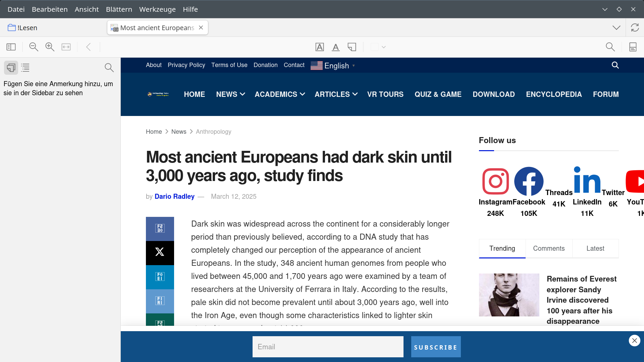Viewport: 644px width, 362px height.
Task: Switch to the Comments tab
Action: pyautogui.click(x=549, y=248)
